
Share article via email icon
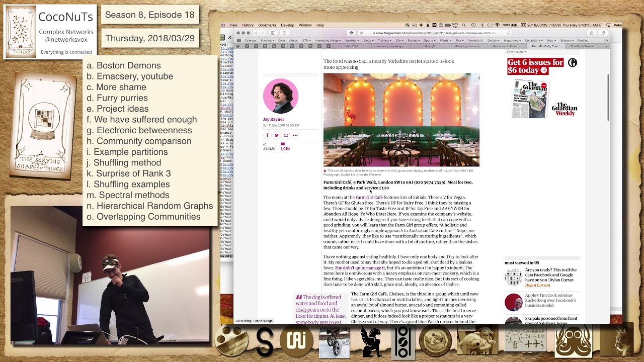pyautogui.click(x=286, y=135)
